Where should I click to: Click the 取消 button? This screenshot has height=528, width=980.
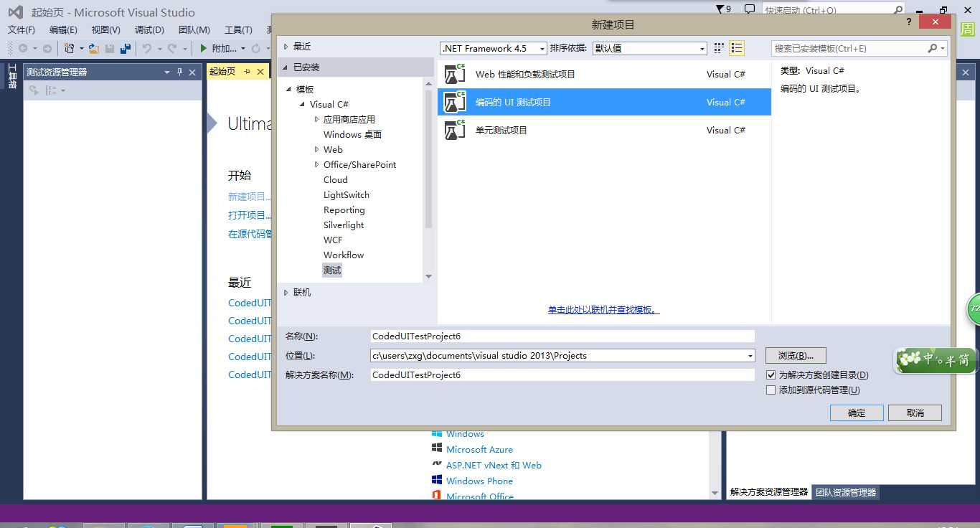pyautogui.click(x=915, y=412)
